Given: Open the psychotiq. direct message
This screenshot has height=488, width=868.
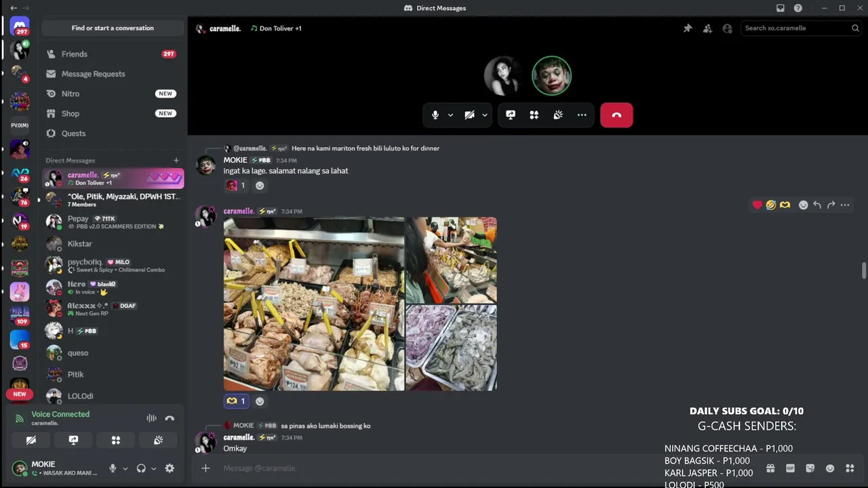Looking at the screenshot, I should [113, 266].
